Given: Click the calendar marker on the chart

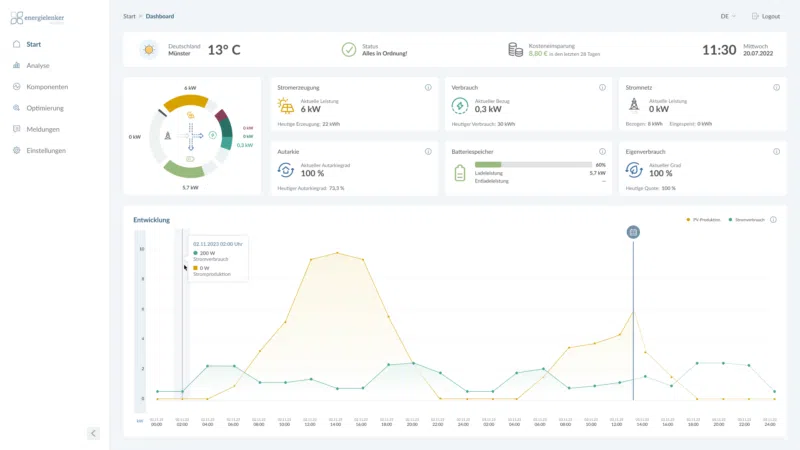Looking at the screenshot, I should (x=633, y=232).
